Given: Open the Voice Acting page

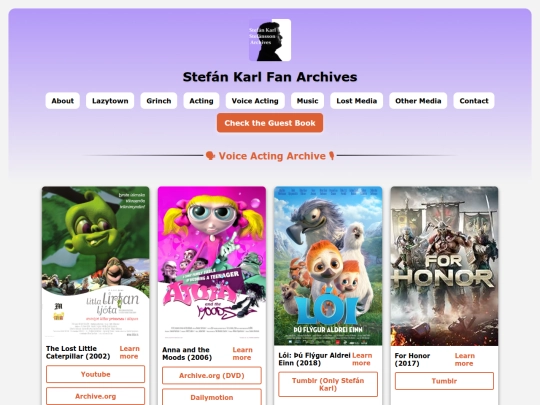Looking at the screenshot, I should (x=255, y=101).
